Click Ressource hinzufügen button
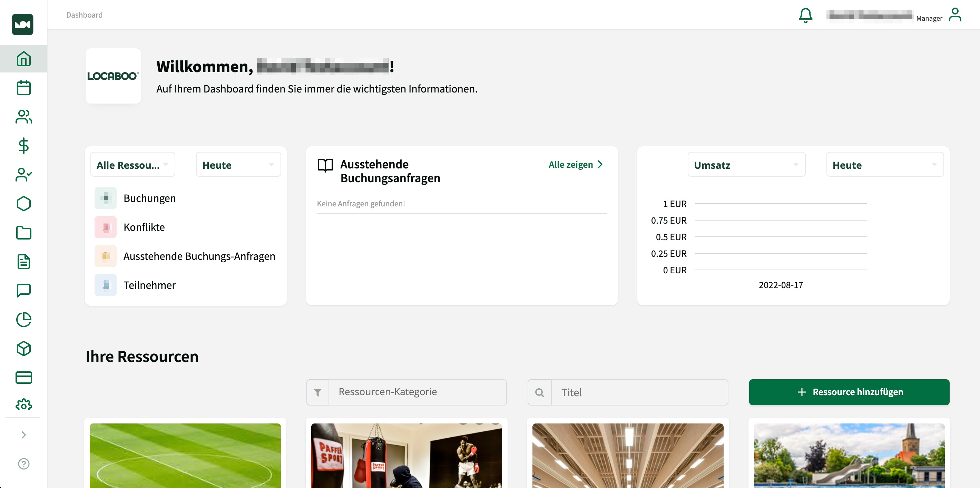Image resolution: width=980 pixels, height=488 pixels. (x=849, y=392)
